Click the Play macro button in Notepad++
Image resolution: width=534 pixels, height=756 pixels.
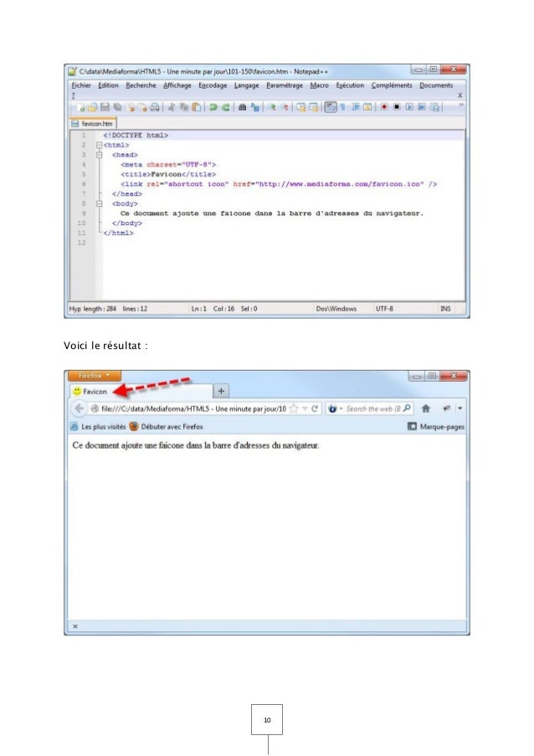tap(409, 107)
